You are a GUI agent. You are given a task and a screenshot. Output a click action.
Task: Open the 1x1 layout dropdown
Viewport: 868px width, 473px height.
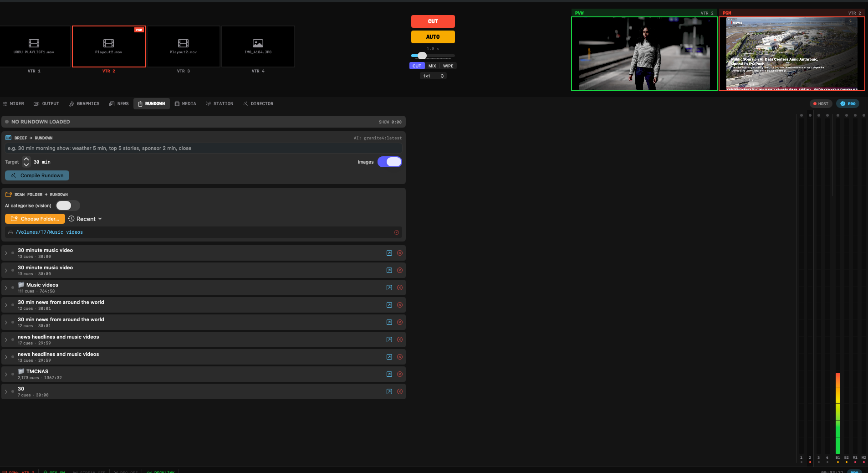pyautogui.click(x=433, y=76)
